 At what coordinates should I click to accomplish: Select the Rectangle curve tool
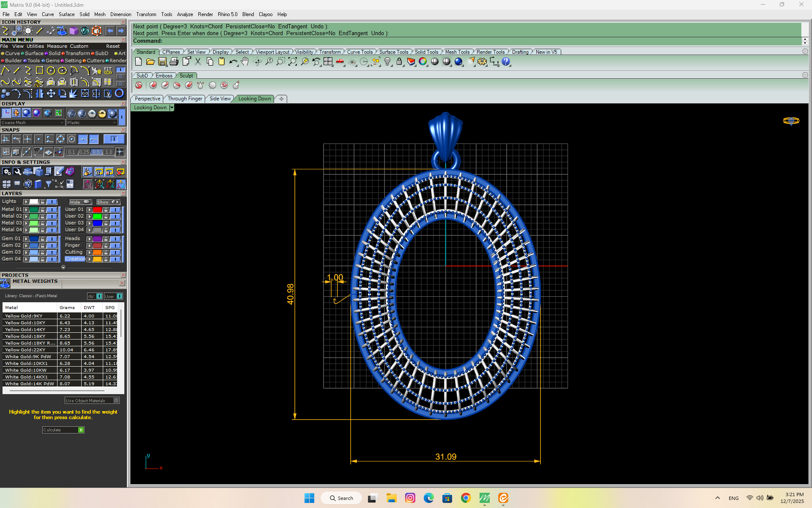click(x=39, y=70)
